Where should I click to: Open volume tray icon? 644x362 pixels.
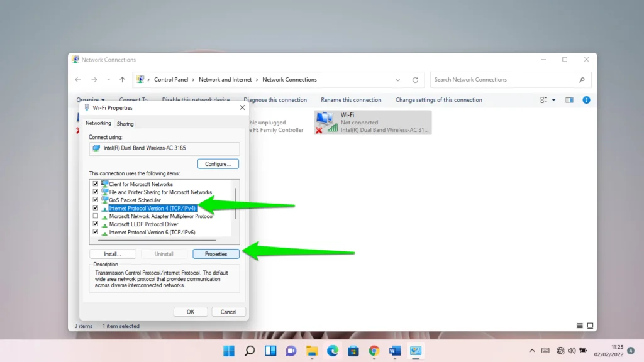tap(571, 351)
